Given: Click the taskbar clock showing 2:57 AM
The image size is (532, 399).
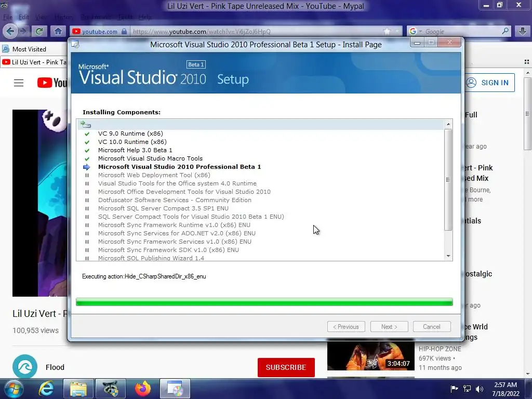Looking at the screenshot, I should (506, 389).
